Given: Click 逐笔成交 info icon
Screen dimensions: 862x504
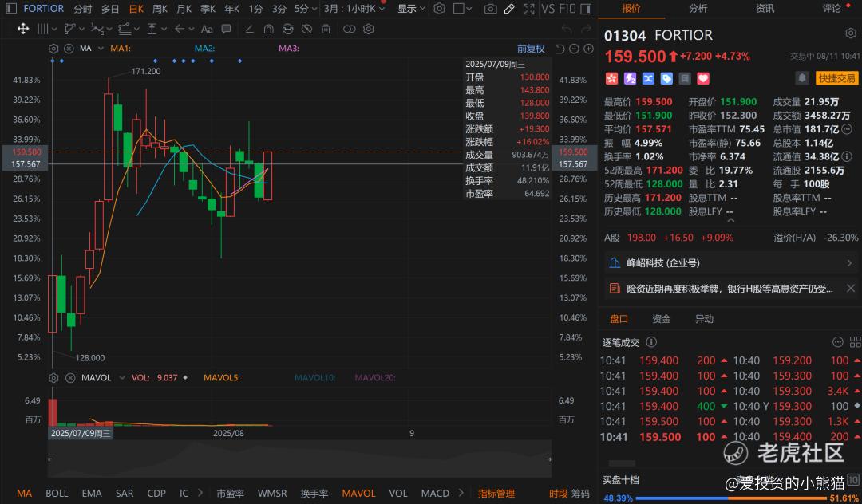Looking at the screenshot, I should click(x=651, y=342).
